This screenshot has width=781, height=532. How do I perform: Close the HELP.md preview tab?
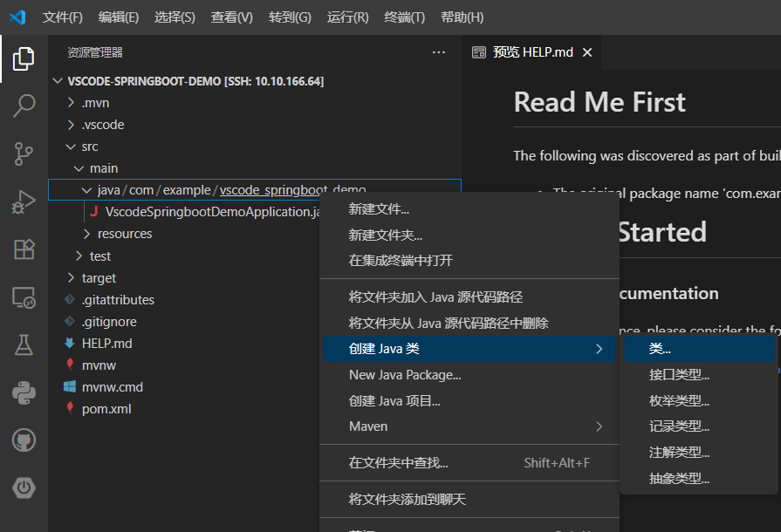pos(587,52)
